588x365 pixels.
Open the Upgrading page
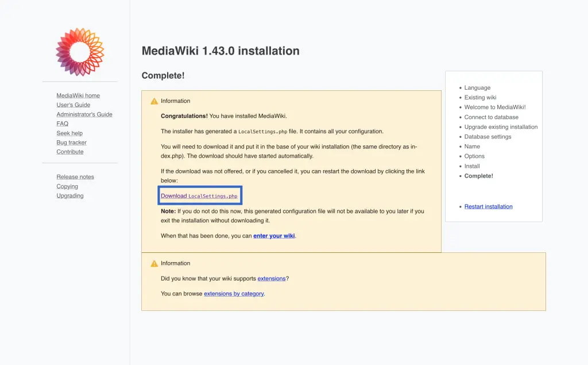tap(69, 195)
